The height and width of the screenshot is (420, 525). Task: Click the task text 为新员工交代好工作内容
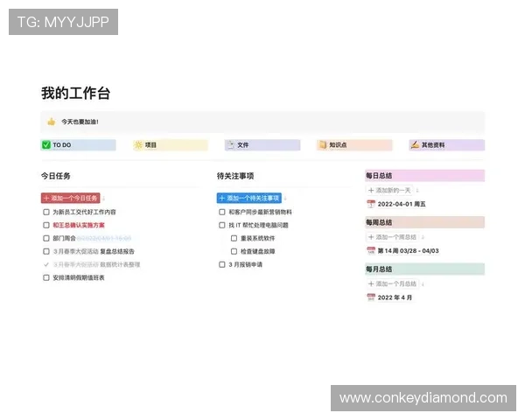tap(84, 212)
